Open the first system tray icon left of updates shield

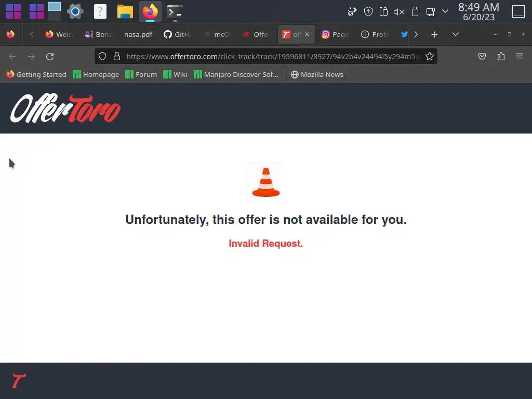click(352, 11)
